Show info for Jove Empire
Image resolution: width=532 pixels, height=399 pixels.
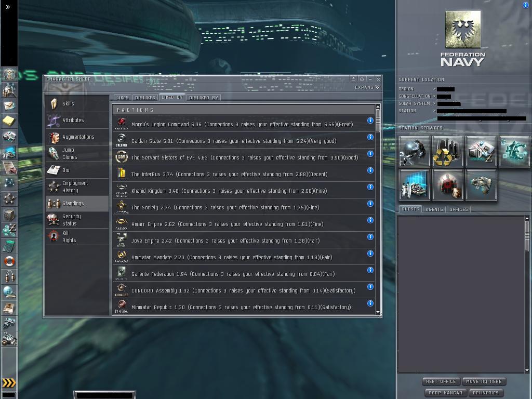coord(370,237)
